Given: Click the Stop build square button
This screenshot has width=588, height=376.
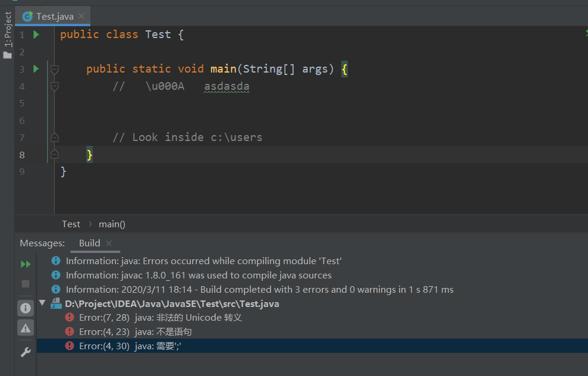Looking at the screenshot, I should coord(26,284).
